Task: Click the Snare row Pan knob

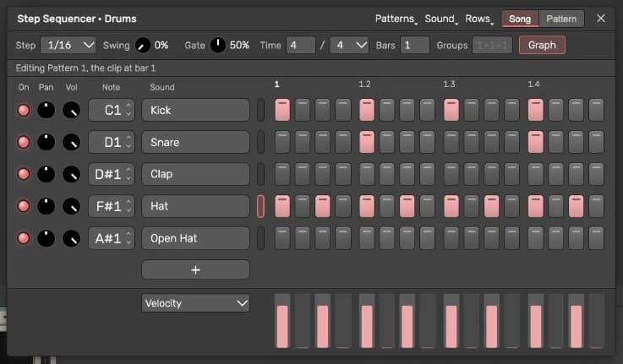Action: coord(46,142)
